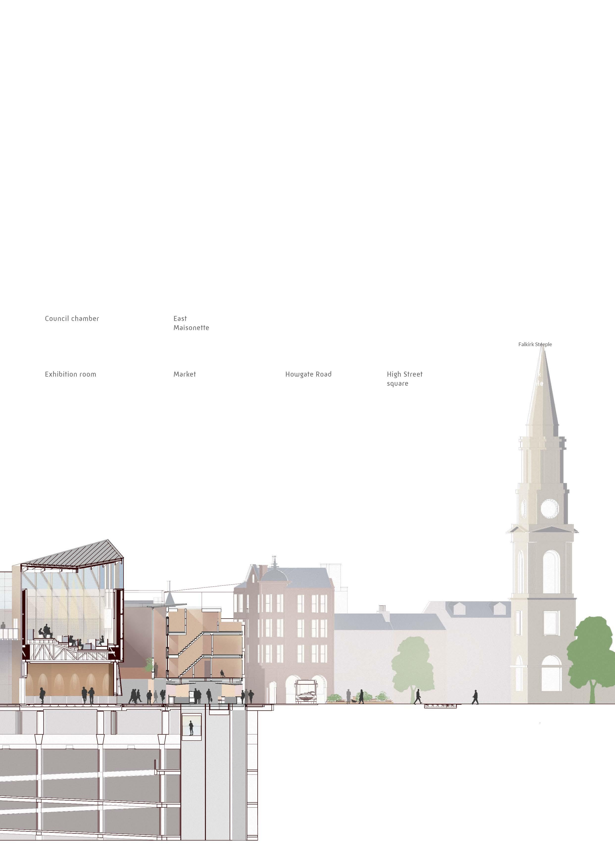Viewport: 615px width, 868px height.
Task: Select the High Street square label
Action: pyautogui.click(x=404, y=379)
